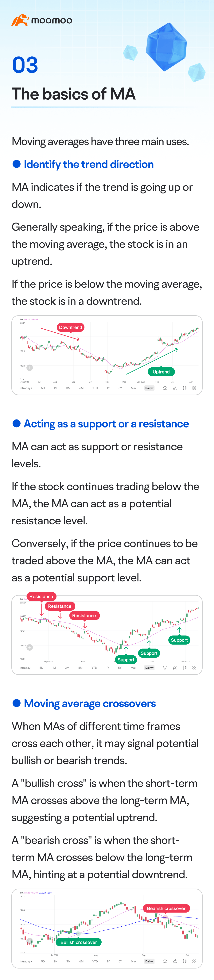Open the Daily dropdown in the Resistance/Support chart
This screenshot has height=980, width=214.
pos(149,668)
